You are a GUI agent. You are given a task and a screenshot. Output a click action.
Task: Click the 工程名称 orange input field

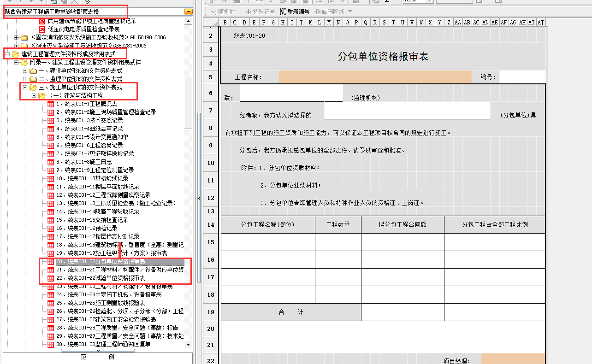374,77
